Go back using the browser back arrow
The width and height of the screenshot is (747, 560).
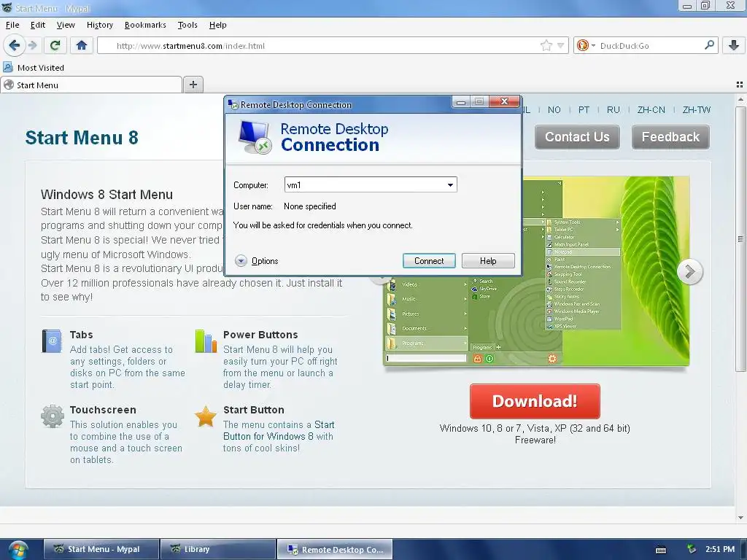click(14, 45)
